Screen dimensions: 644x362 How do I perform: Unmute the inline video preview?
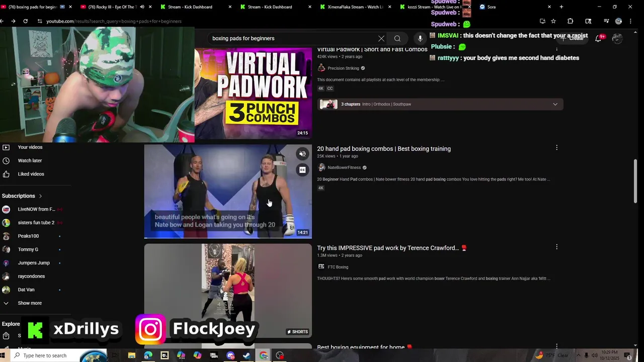pos(302,154)
